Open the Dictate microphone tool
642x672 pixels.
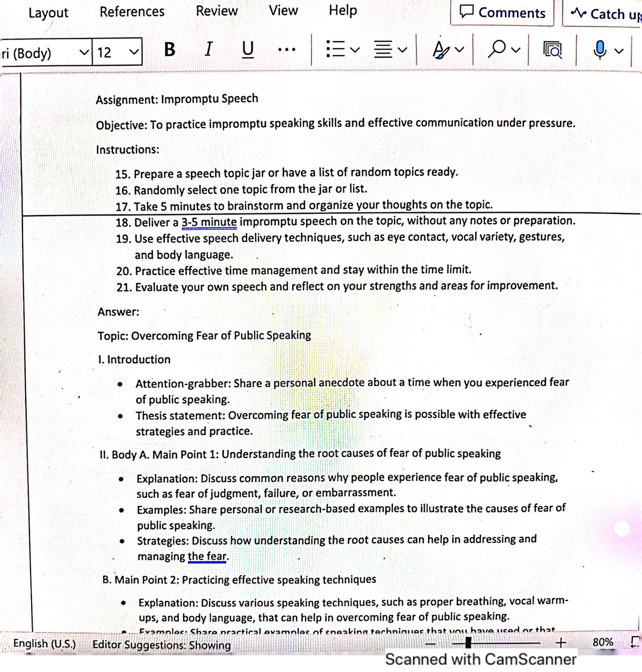point(599,49)
